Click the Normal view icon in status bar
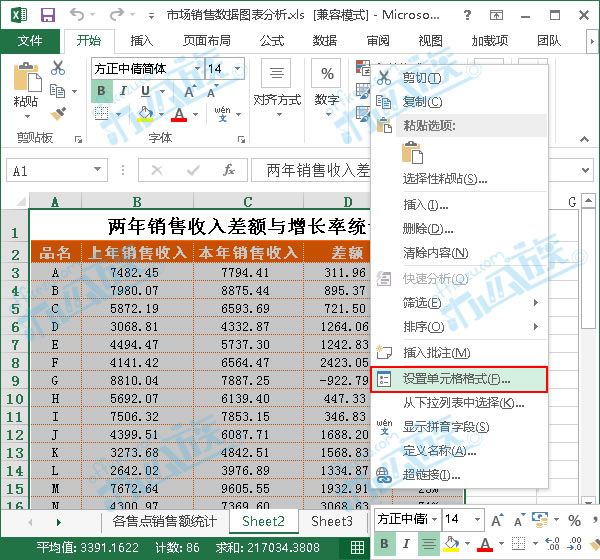Viewport: 600px width, 560px height. (357, 547)
